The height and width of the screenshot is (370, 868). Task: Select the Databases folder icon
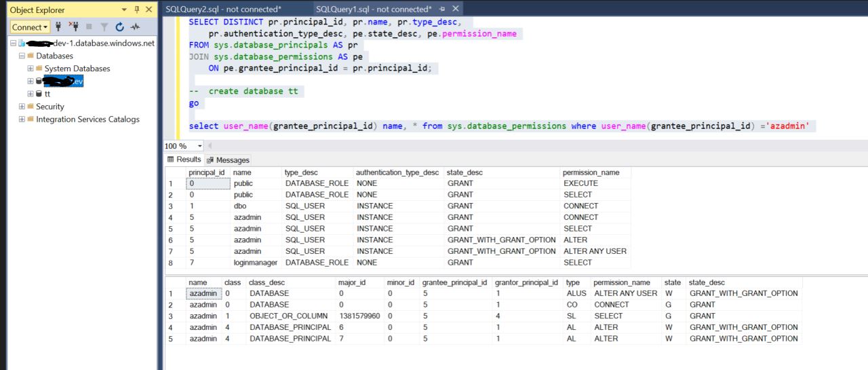[31, 56]
